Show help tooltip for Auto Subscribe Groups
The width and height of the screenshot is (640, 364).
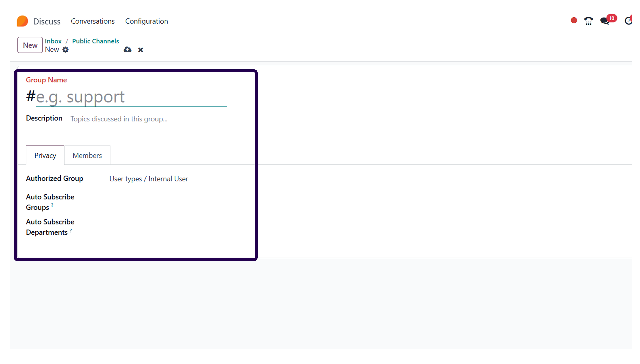(x=52, y=205)
